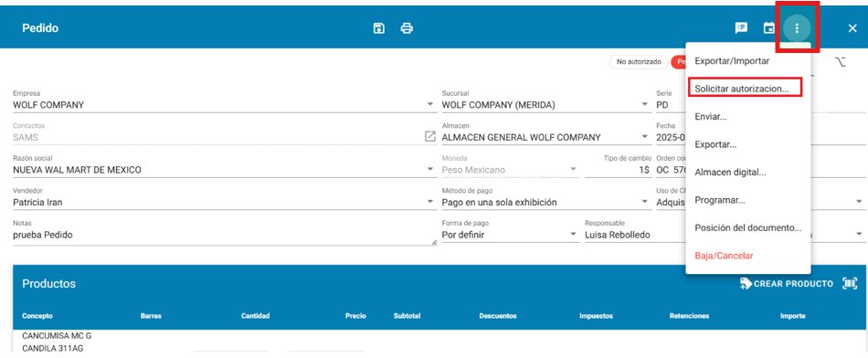Expand the Empresa WOLF COMPANY dropdown
The width and height of the screenshot is (868, 358).
[430, 105]
